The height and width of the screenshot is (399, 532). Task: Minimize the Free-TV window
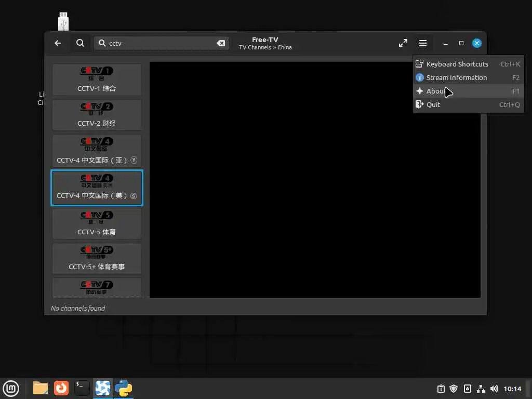pos(445,44)
